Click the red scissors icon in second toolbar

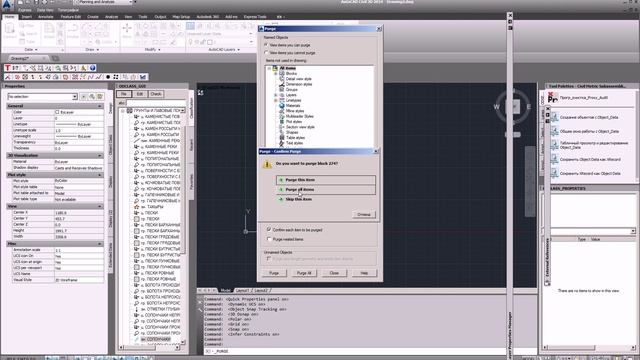point(7,77)
